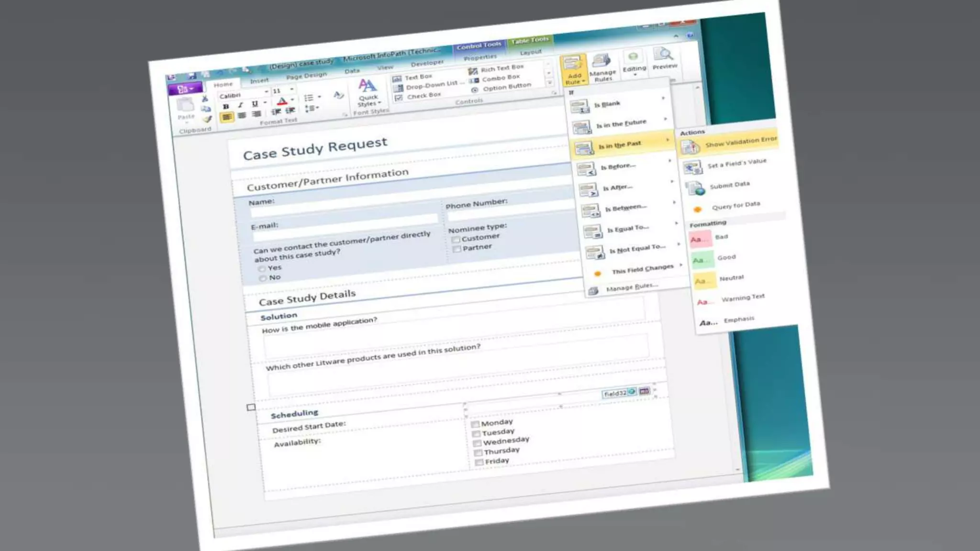Image resolution: width=980 pixels, height=551 pixels.
Task: Apply Italic formatting
Action: (x=240, y=105)
